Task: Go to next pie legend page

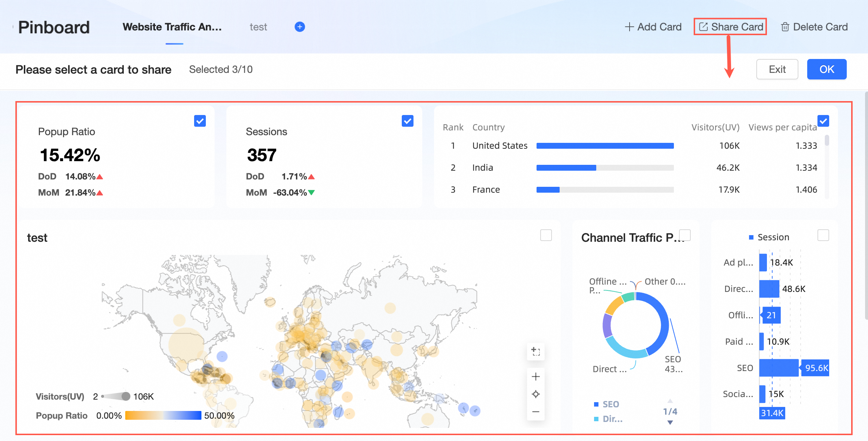Action: (x=670, y=422)
